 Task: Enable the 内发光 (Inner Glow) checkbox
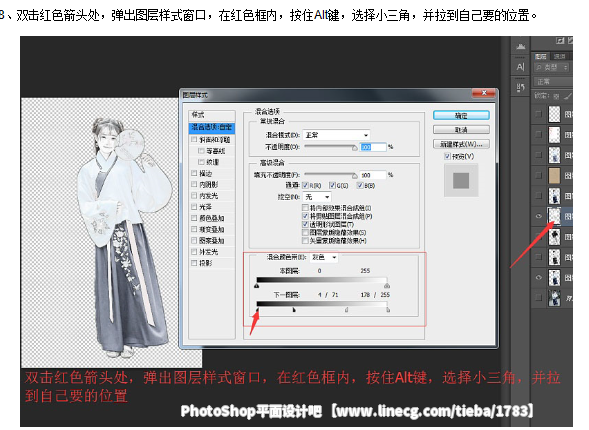[194, 196]
